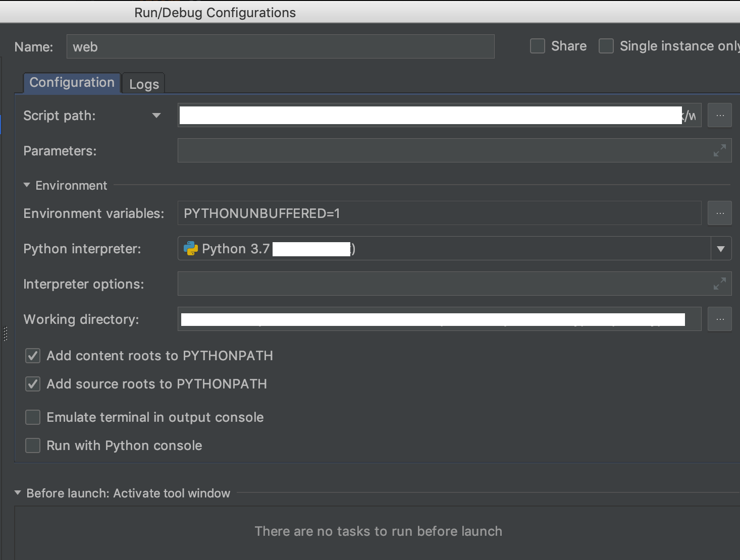This screenshot has width=740, height=560.
Task: Select the Configuration tab
Action: tap(72, 83)
